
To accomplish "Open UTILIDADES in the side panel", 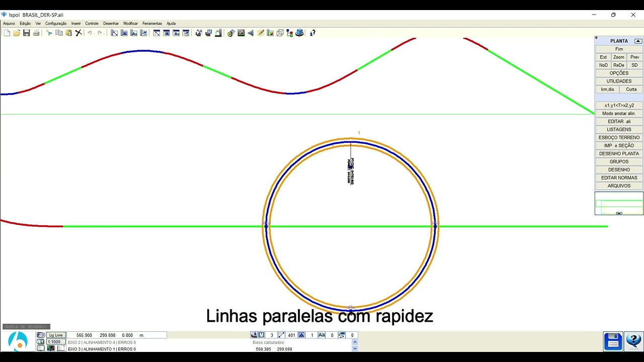I will [619, 81].
